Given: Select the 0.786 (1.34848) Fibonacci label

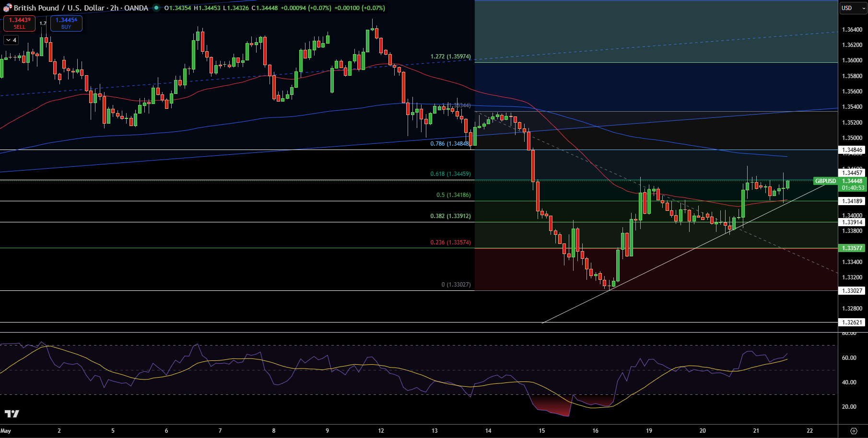Looking at the screenshot, I should [x=450, y=144].
